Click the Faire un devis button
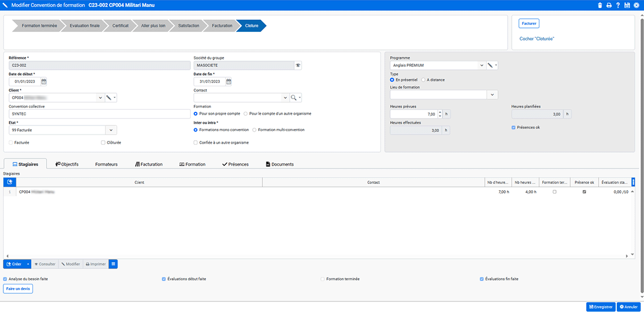 (x=18, y=289)
